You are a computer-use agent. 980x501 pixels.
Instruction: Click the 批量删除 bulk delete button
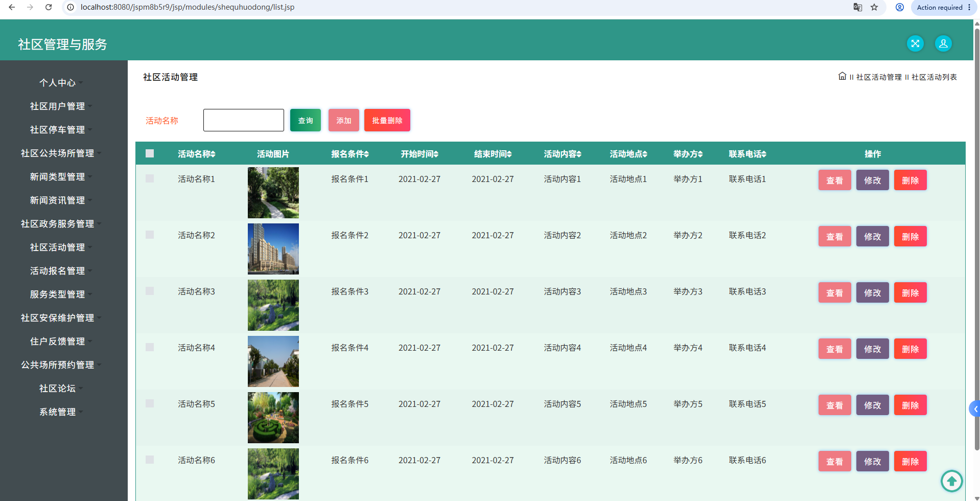click(387, 120)
